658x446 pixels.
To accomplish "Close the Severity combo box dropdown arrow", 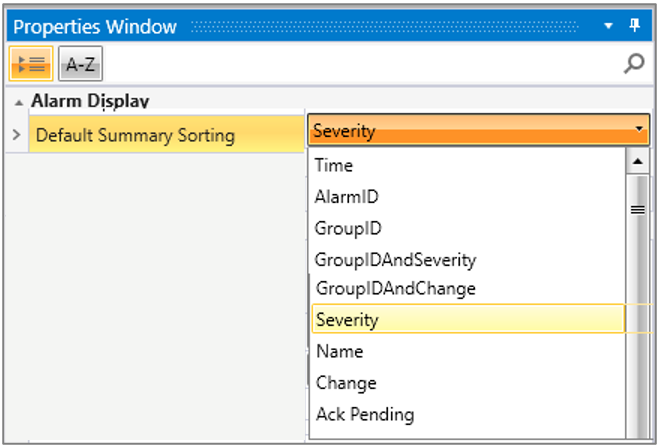I will coord(639,130).
